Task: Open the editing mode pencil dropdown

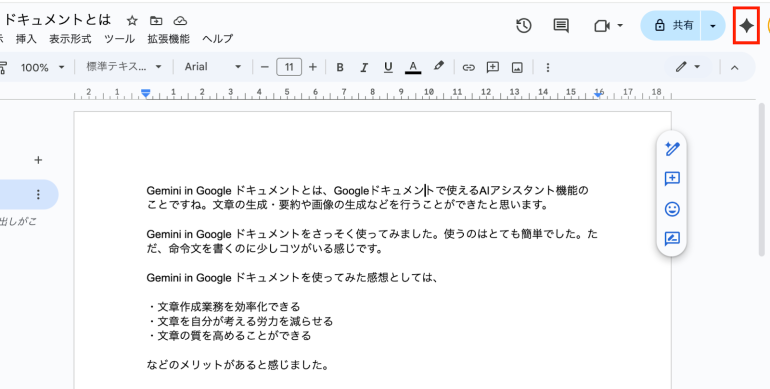Action: (x=688, y=67)
